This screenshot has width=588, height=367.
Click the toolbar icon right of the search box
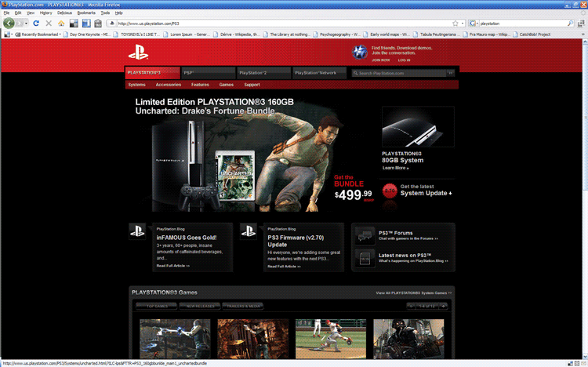tap(581, 24)
